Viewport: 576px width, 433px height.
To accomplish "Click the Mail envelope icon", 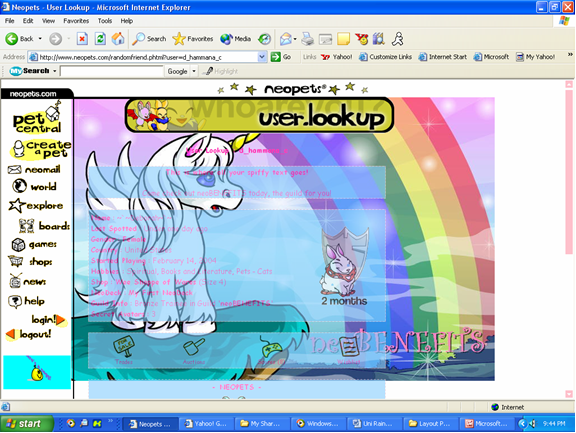I will coord(285,39).
